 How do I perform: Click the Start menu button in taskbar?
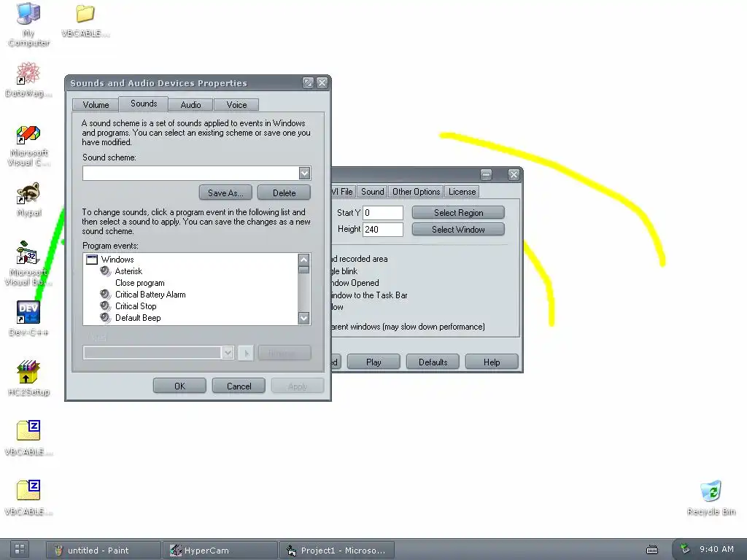coord(20,549)
